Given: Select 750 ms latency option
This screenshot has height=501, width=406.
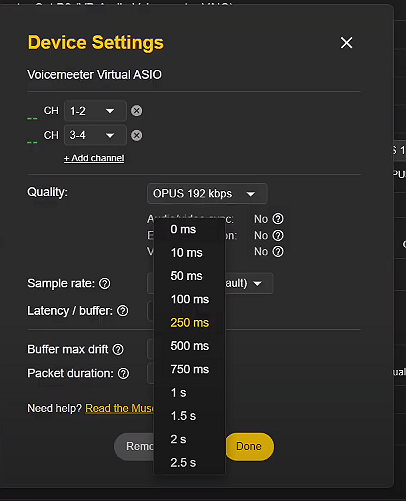Looking at the screenshot, I should (x=189, y=369).
